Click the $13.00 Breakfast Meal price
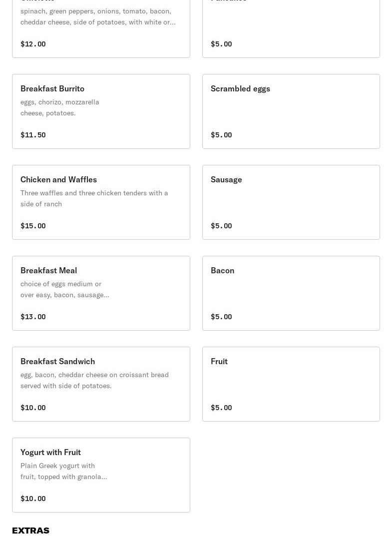The image size is (392, 541). 33,317
